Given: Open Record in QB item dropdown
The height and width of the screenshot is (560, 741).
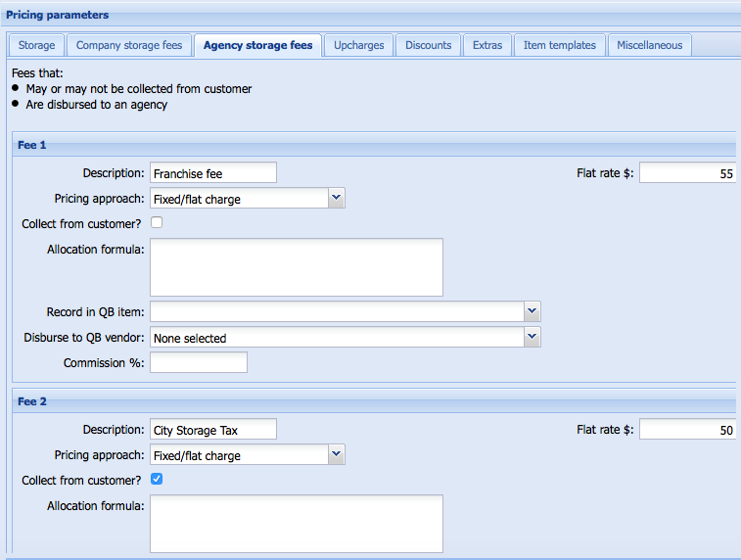Looking at the screenshot, I should point(532,312).
